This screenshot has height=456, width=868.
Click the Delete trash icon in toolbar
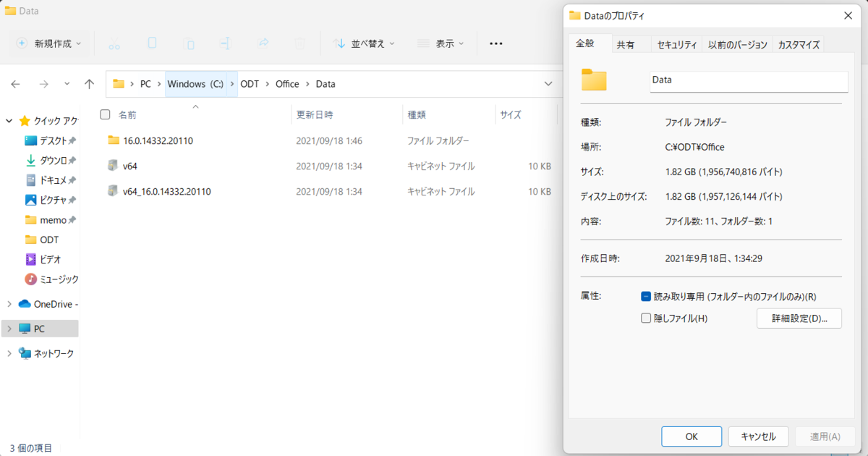click(300, 43)
